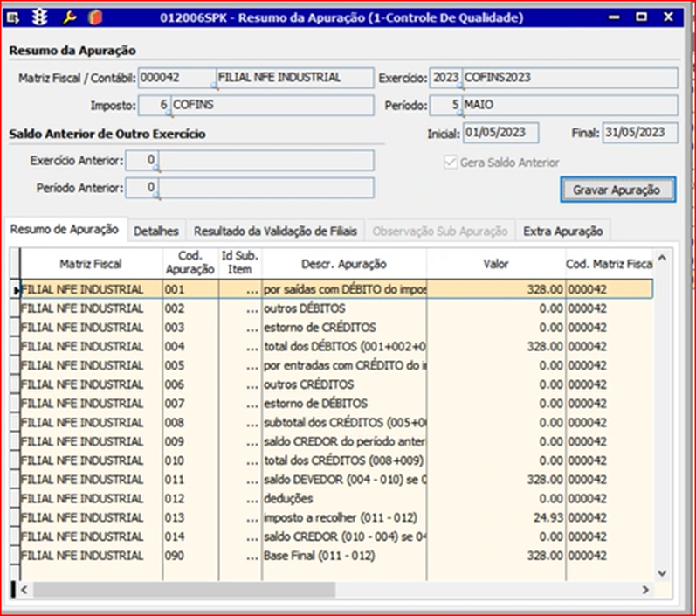Switch to the Detalhes tab
The image size is (696, 616).
(156, 232)
